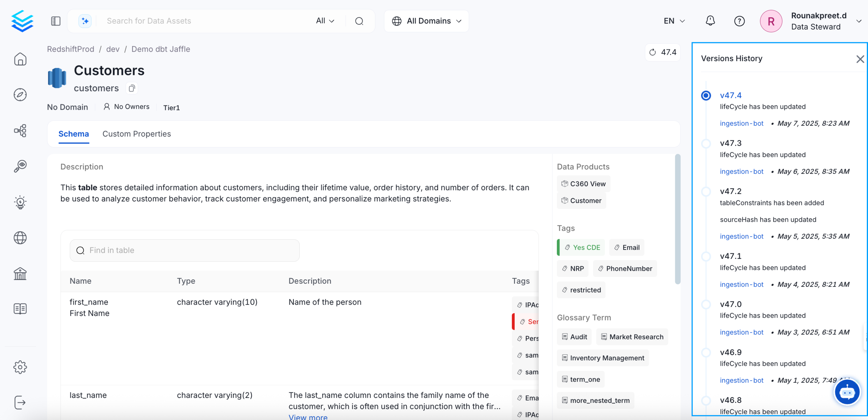Copy the customers table name

(x=132, y=88)
